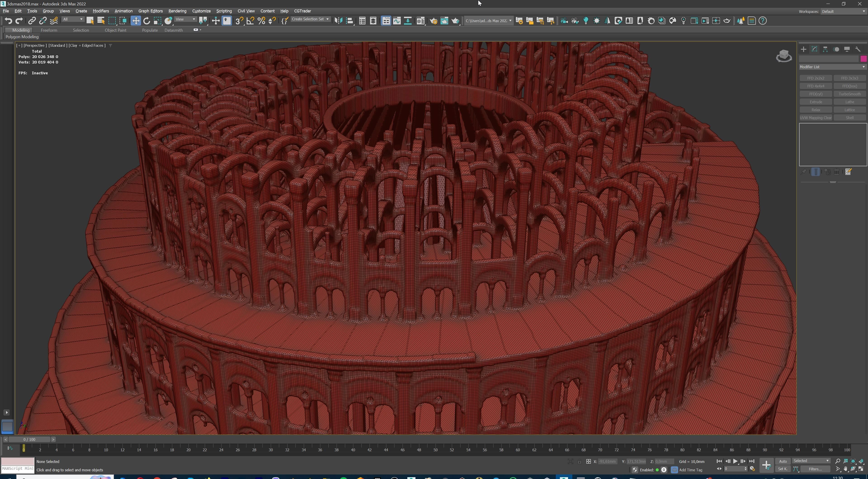Click the Lathe modifier button
The height and width of the screenshot is (479, 868).
849,102
